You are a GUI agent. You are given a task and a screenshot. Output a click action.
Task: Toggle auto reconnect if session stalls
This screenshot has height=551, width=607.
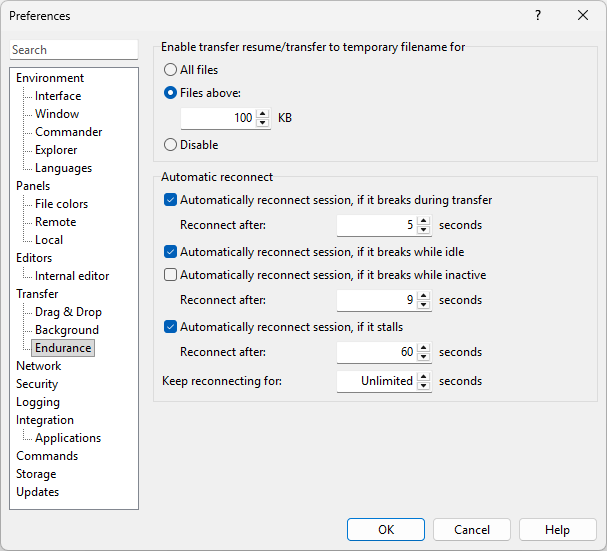pos(170,327)
